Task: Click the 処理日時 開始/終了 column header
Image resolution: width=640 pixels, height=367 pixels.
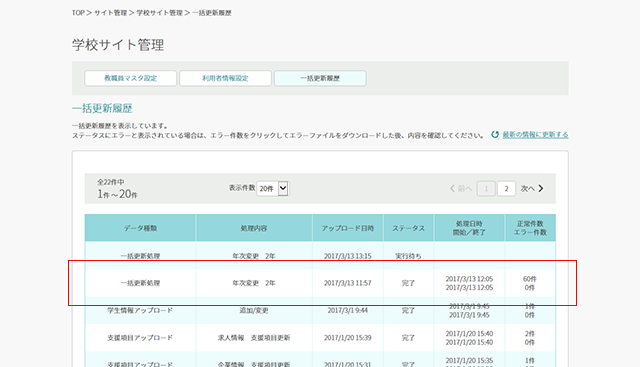Action: tap(469, 228)
